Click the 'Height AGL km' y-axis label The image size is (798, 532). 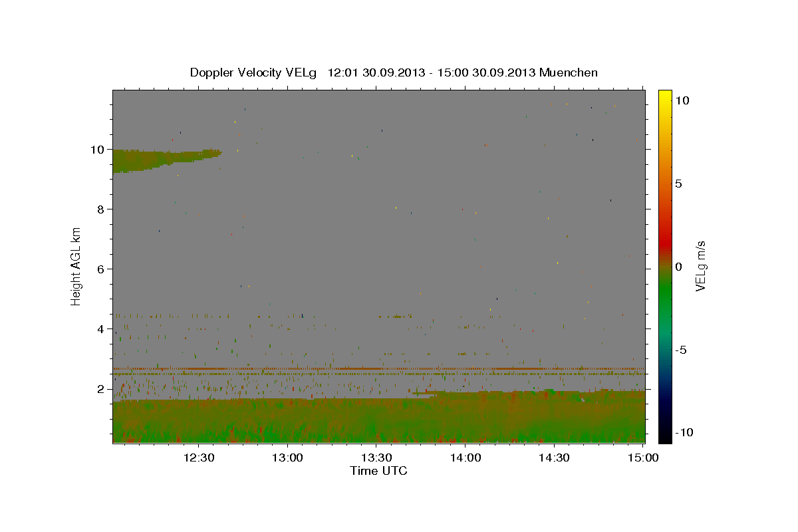pos(76,266)
